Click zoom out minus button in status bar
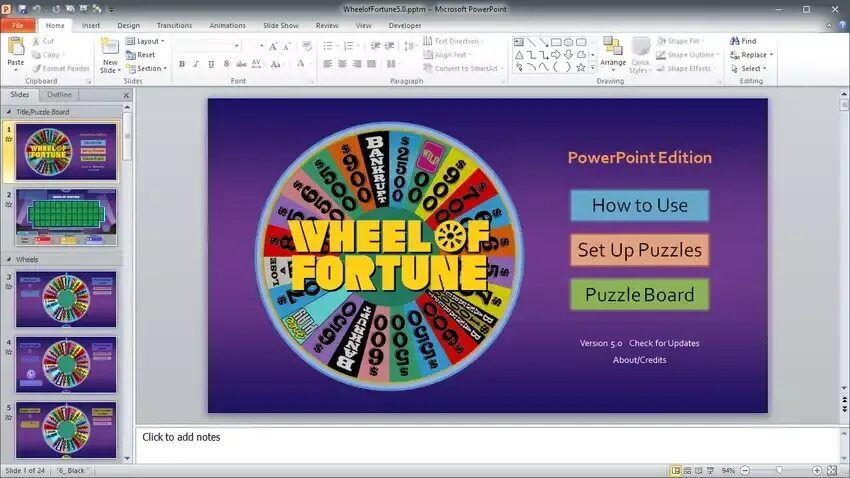Viewport: 850px width, 478px height. tap(745, 470)
